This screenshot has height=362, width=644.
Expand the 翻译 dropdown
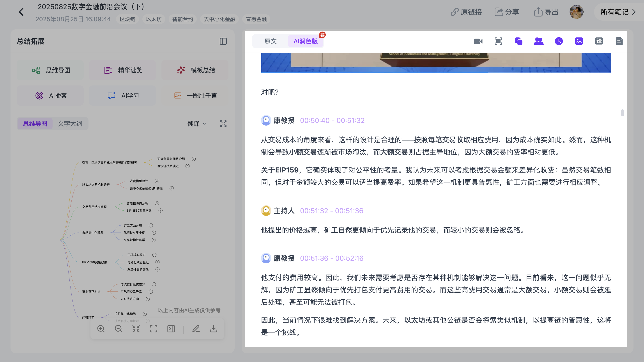pyautogui.click(x=197, y=124)
